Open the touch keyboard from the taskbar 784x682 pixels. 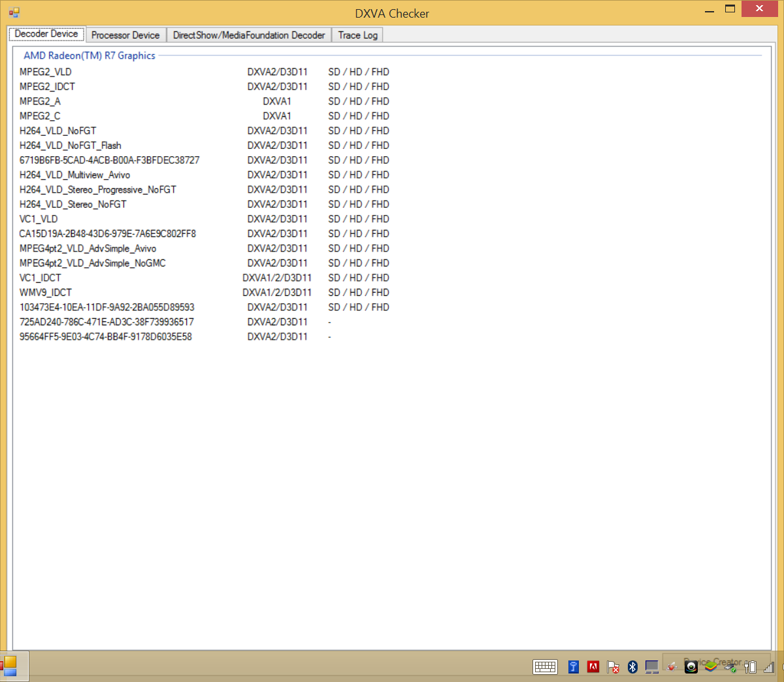coord(545,666)
